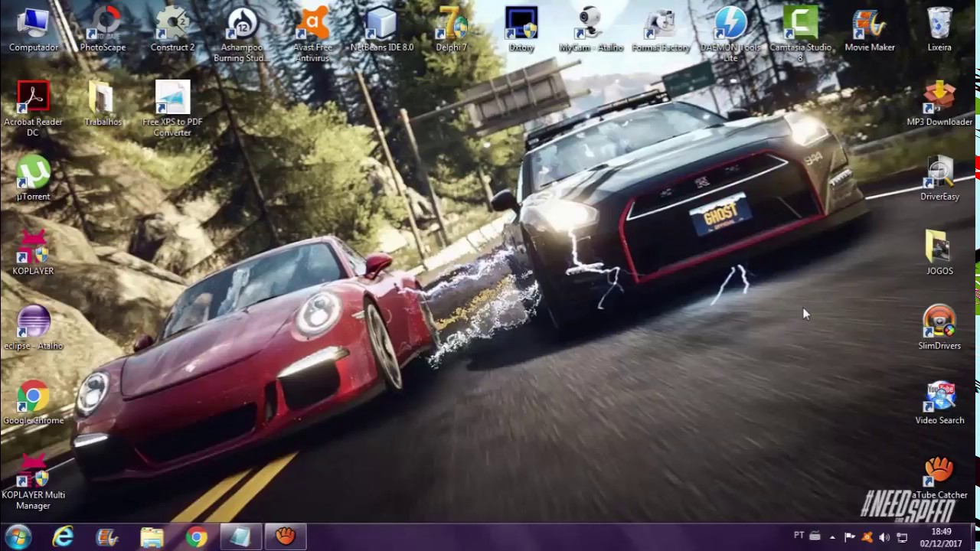Select the Movie Maker desktop icon
Screen dimensions: 980x551
pos(870,29)
